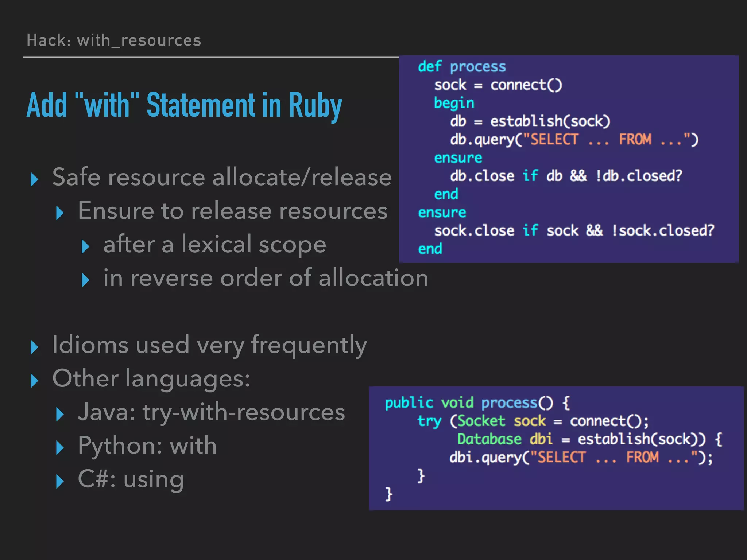Click the 'sock.close if sock && !sock.closed?' line

pos(574,230)
